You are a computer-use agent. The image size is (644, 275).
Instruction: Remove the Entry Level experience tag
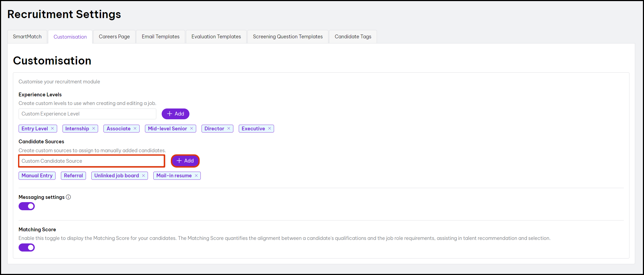53,128
